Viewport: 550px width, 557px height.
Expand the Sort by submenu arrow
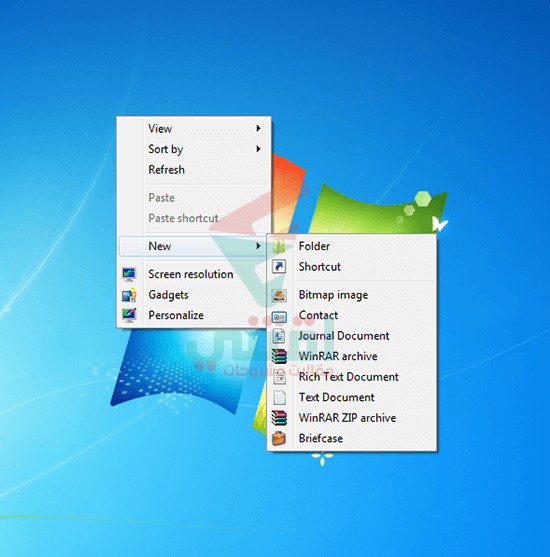[x=259, y=149]
